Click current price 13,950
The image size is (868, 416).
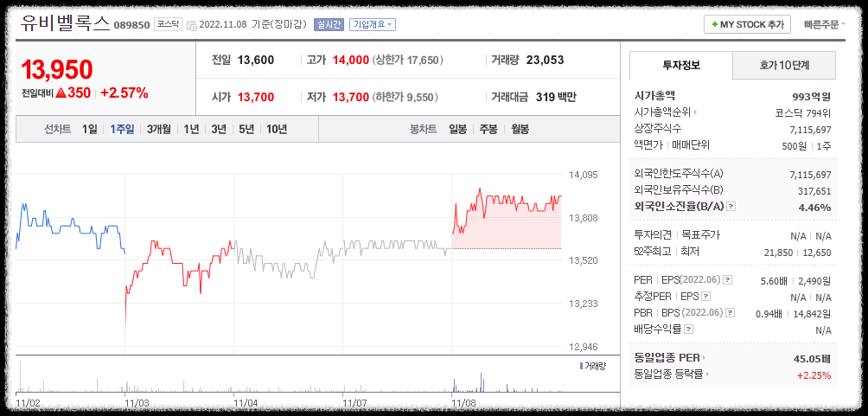pos(57,70)
